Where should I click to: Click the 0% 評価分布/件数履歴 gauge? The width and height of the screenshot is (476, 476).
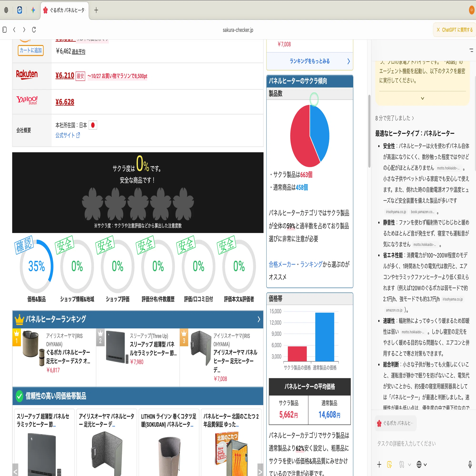coord(158,266)
